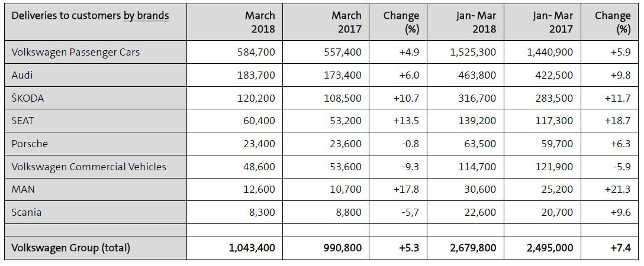Screen dimensions: 644x266
Task: Select the SEAT row label
Action: [23, 121]
